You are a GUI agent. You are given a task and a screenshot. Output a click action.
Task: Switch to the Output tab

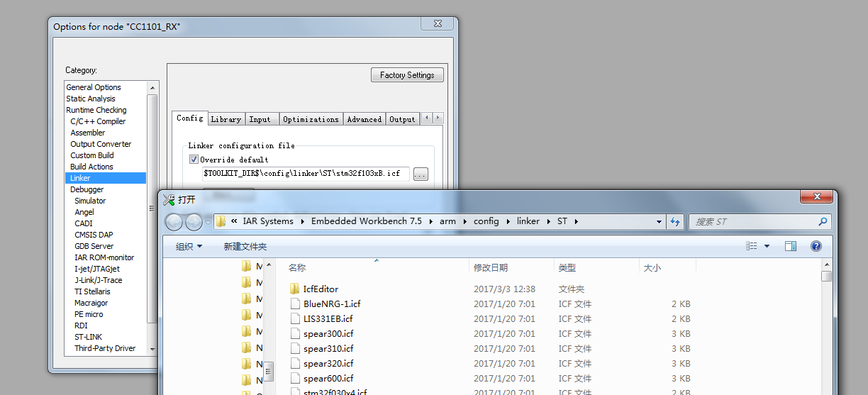click(403, 119)
